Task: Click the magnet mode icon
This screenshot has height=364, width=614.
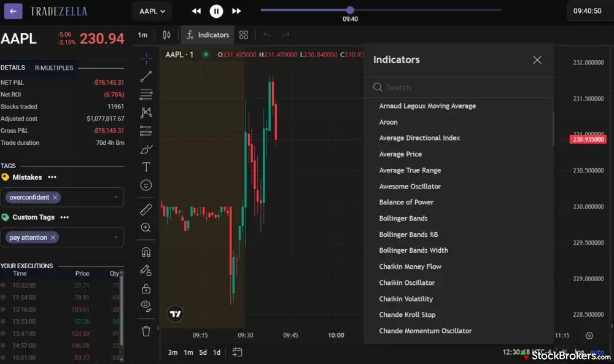Action: click(146, 252)
